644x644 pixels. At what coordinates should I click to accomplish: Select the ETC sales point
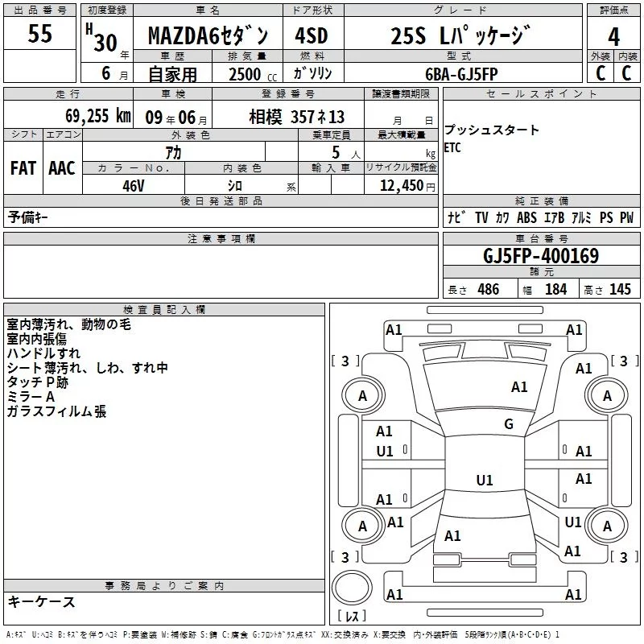click(x=452, y=147)
